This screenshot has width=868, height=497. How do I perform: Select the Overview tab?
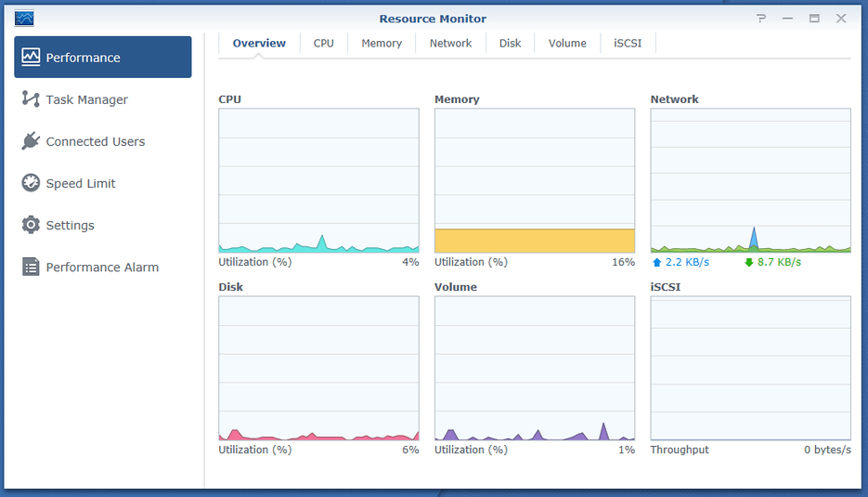259,44
